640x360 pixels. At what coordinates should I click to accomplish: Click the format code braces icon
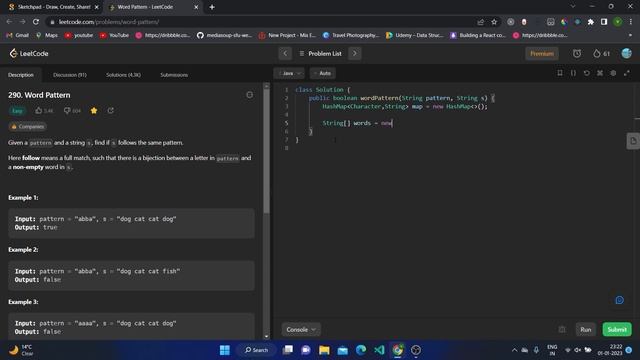pyautogui.click(x=573, y=73)
